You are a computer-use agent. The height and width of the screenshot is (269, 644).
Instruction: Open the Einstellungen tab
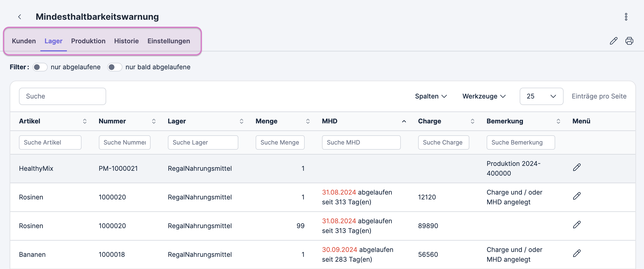(168, 41)
